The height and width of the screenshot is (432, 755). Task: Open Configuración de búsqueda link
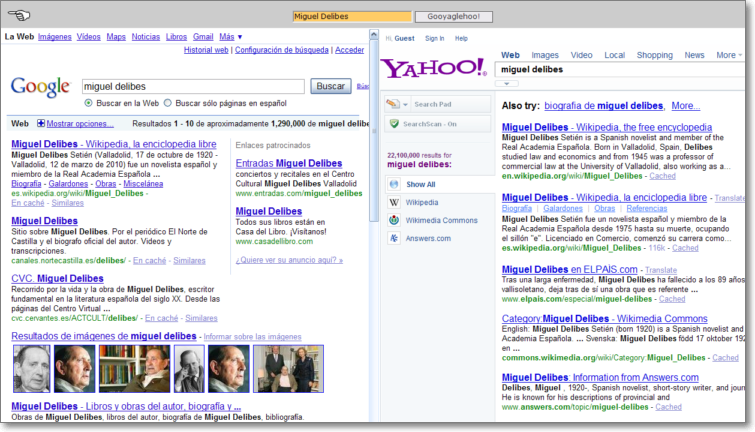point(282,50)
